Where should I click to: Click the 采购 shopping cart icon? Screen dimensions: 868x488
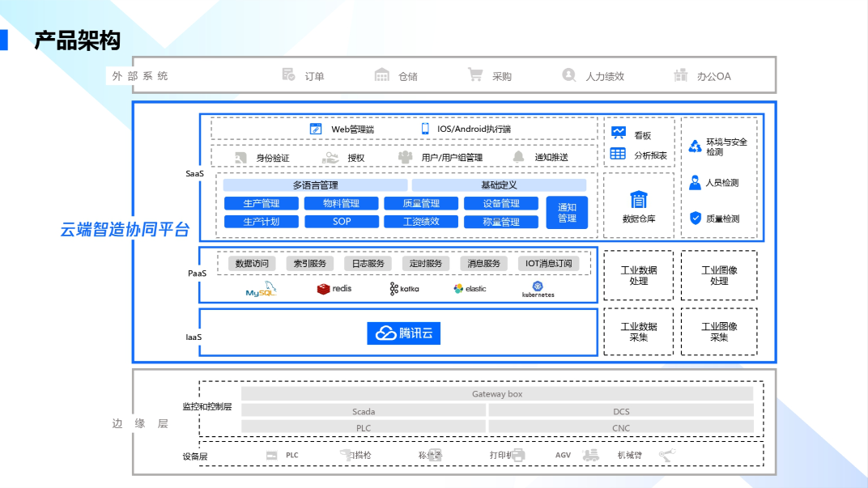(475, 75)
